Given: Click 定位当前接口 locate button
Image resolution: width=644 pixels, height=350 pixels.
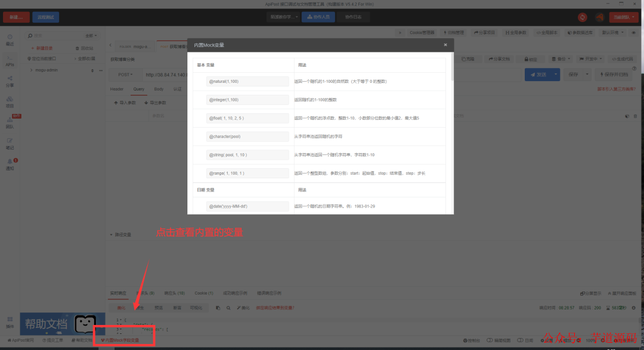Looking at the screenshot, I should click(x=42, y=59).
